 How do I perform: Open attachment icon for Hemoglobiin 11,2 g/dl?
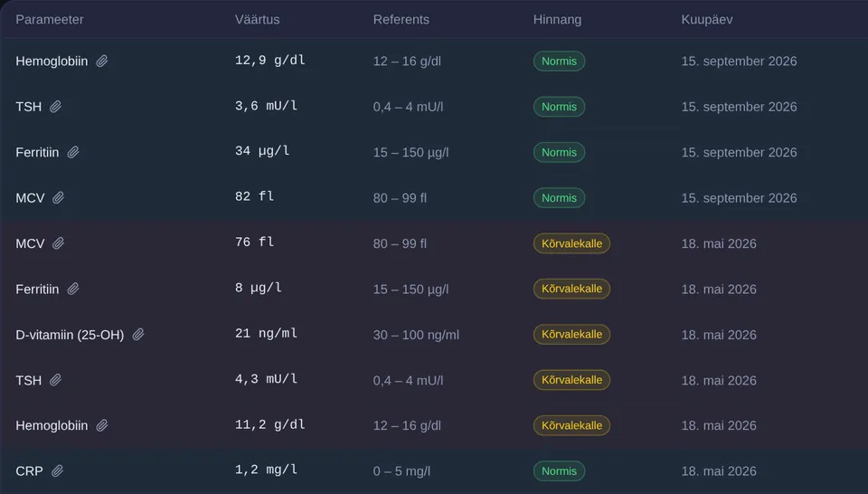[x=102, y=425]
